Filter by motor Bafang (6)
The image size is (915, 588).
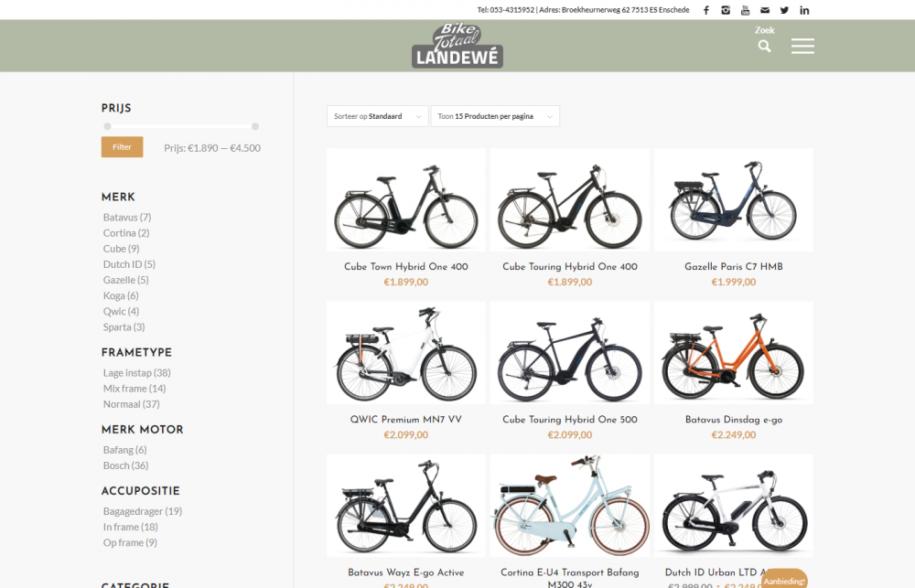[124, 450]
